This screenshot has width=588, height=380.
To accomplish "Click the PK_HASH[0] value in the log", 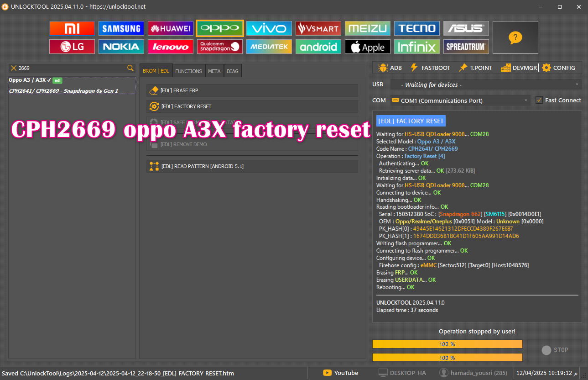I will 463,228.
